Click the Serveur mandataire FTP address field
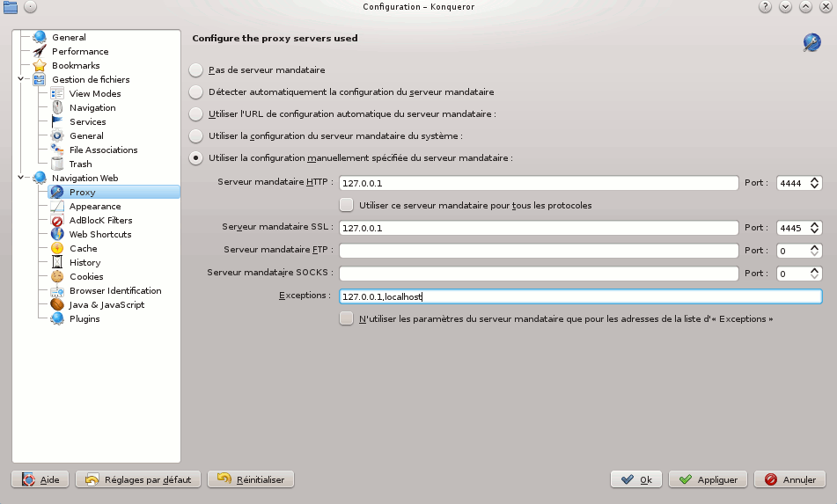Image resolution: width=837 pixels, height=504 pixels. point(539,251)
